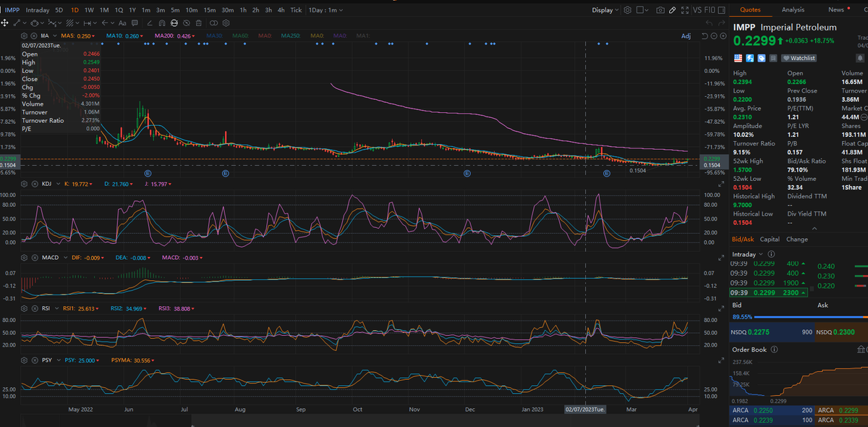868x427 pixels.
Task: Take a chart screenshot with camera icon
Action: pos(660,10)
